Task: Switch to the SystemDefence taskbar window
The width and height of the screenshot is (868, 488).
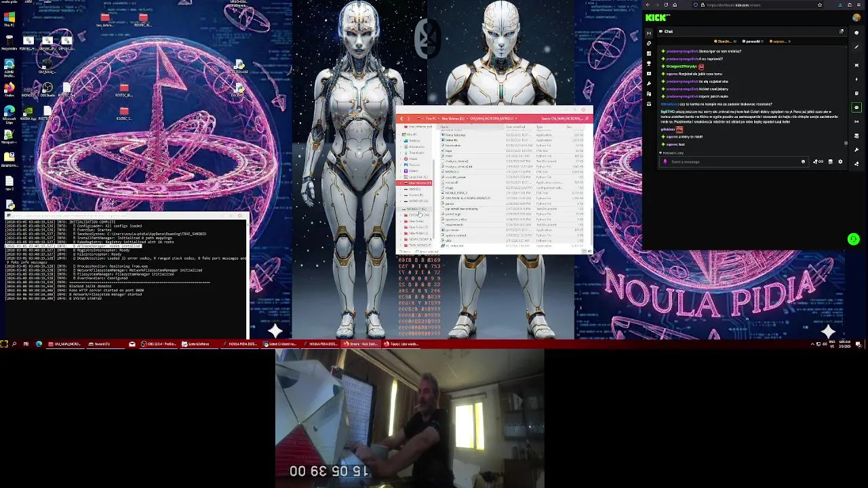Action: pyautogui.click(x=198, y=344)
